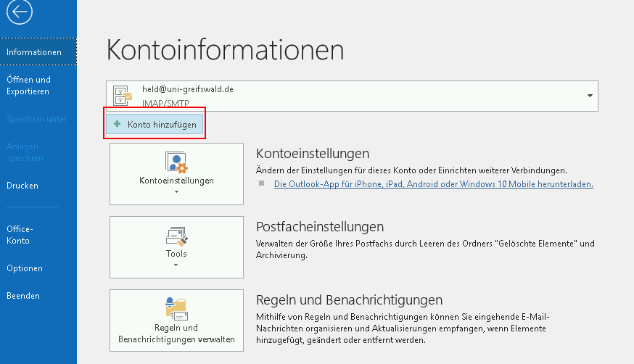Click Beenden to quit Outlook

pyautogui.click(x=23, y=296)
